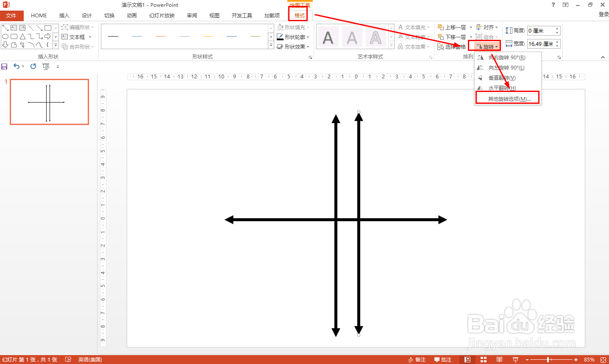This screenshot has width=609, height=364.
Task: Click the Undo arrow icon
Action: tap(17, 66)
